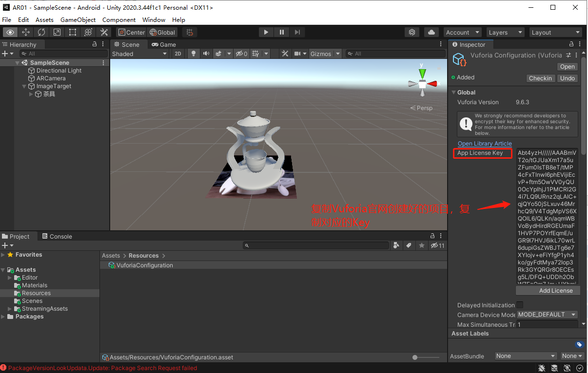Open the Component menu
This screenshot has width=588, height=373.
[x=119, y=19]
